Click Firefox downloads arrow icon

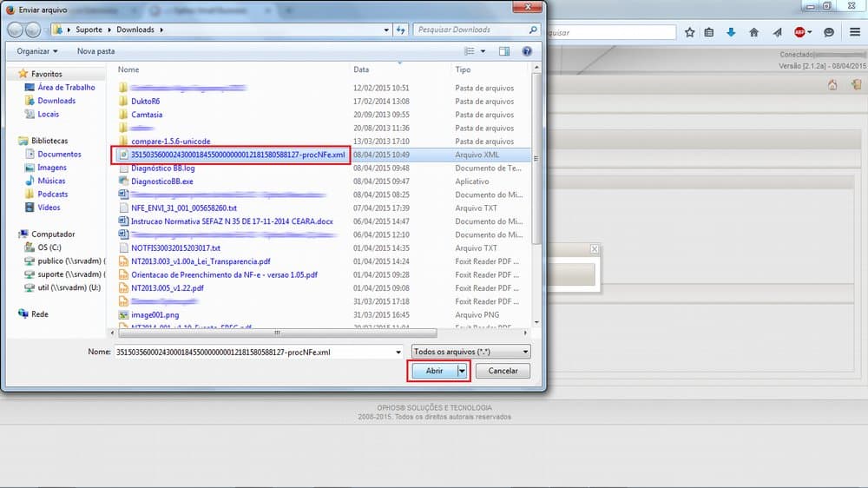[731, 32]
